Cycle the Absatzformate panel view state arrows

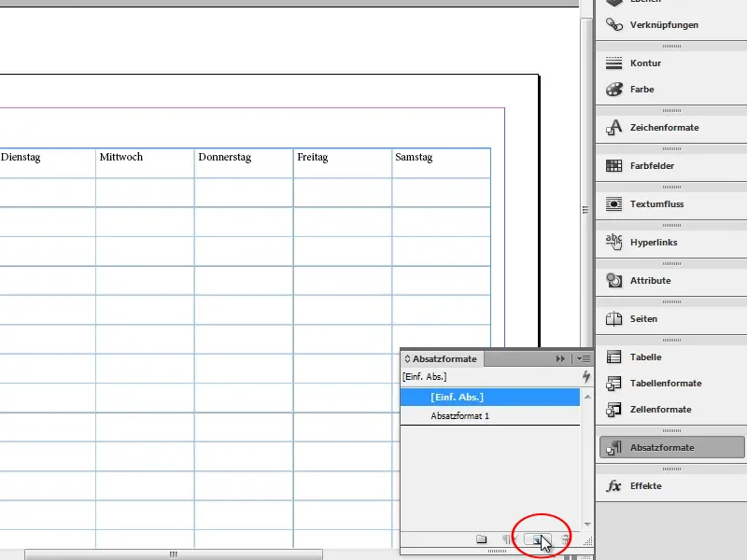coord(407,359)
